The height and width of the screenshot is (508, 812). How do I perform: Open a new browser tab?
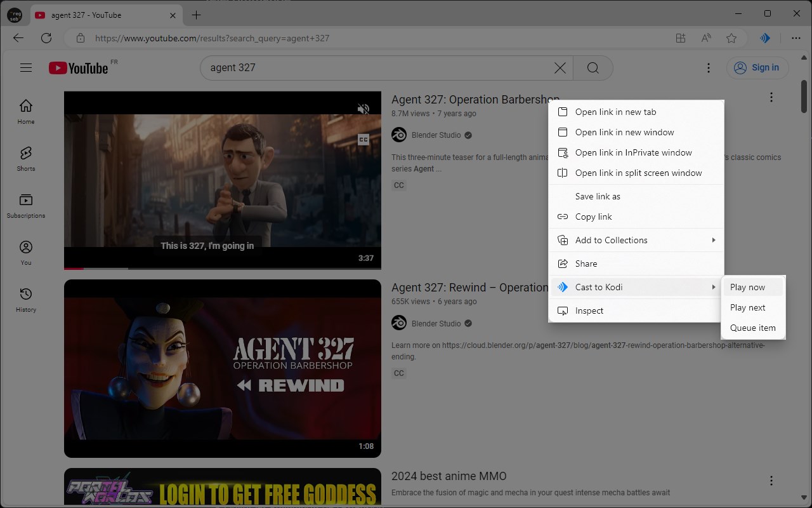click(197, 15)
